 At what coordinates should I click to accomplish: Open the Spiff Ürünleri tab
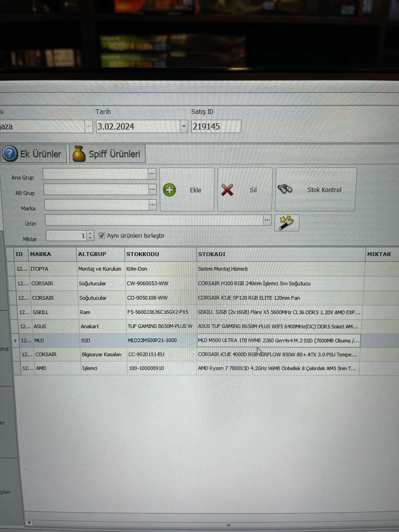108,154
